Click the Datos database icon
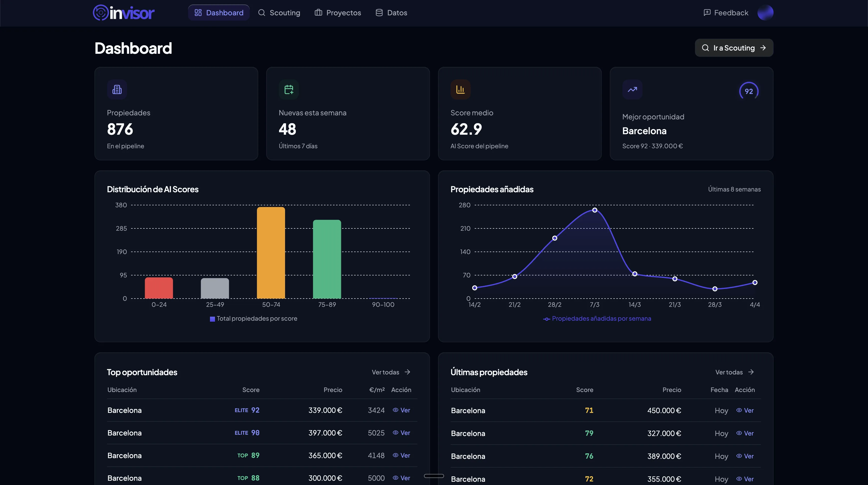 point(379,13)
